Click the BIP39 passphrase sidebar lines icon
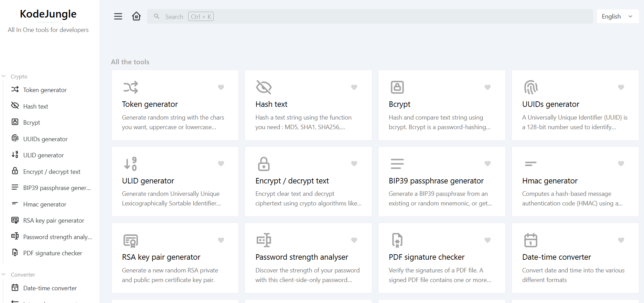The height and width of the screenshot is (303, 644). click(15, 187)
